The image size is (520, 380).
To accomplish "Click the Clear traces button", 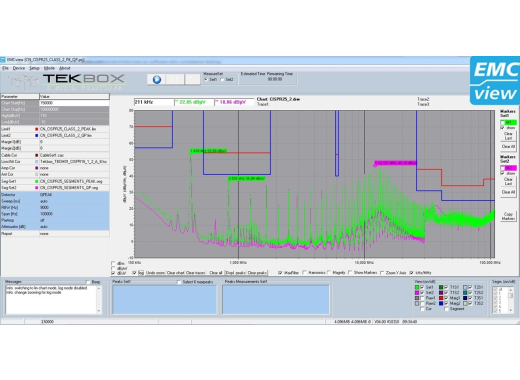I will (x=195, y=273).
